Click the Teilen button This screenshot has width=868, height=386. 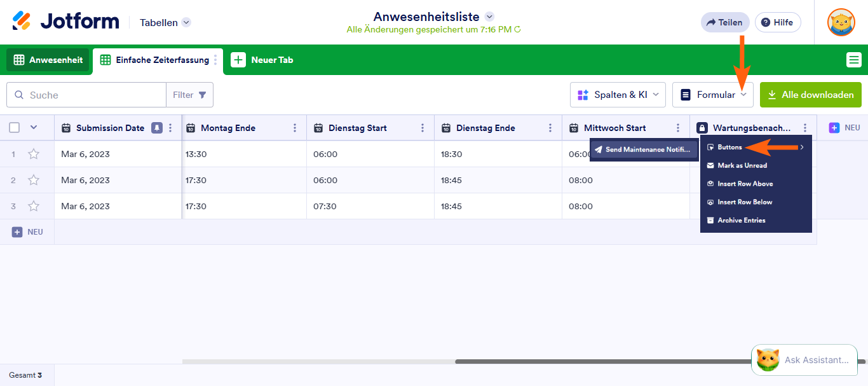click(x=725, y=22)
